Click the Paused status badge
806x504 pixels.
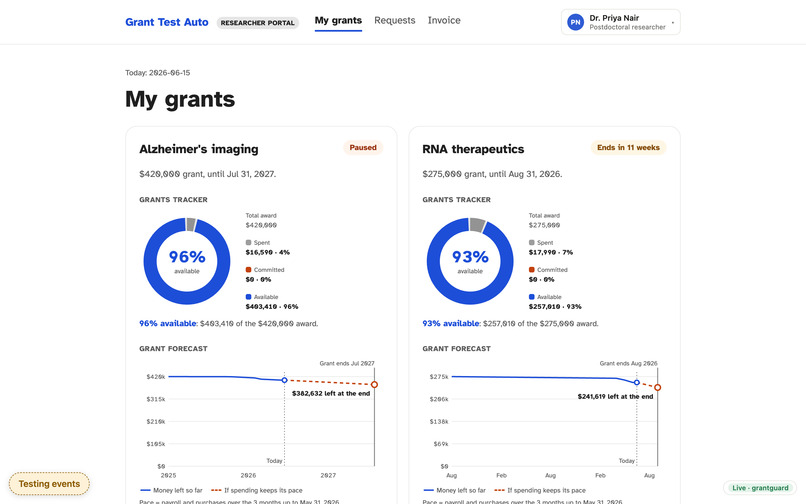pos(363,148)
